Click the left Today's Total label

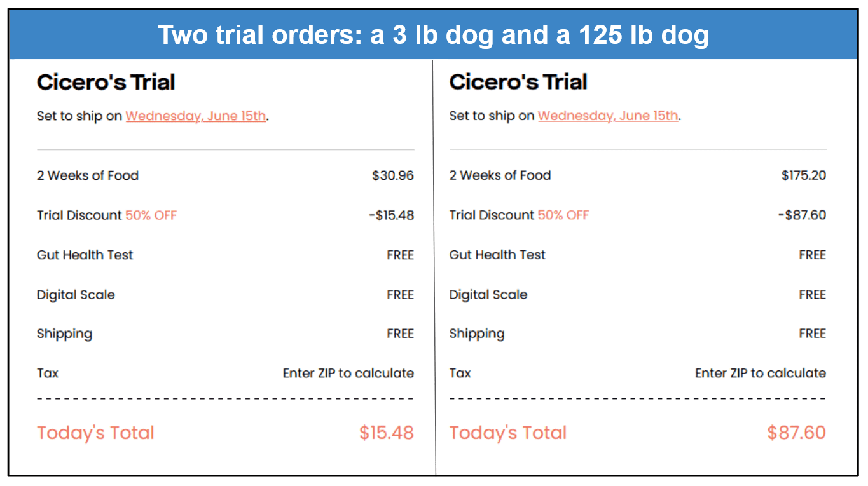coord(95,433)
